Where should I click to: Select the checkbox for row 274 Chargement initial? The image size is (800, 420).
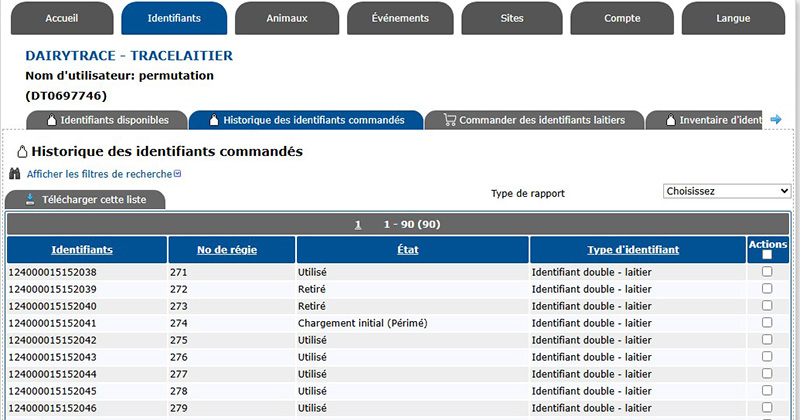point(767,323)
